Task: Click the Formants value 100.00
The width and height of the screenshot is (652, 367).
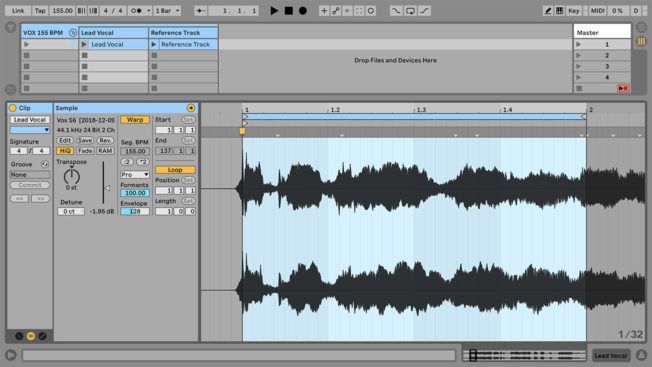Action: click(x=135, y=193)
